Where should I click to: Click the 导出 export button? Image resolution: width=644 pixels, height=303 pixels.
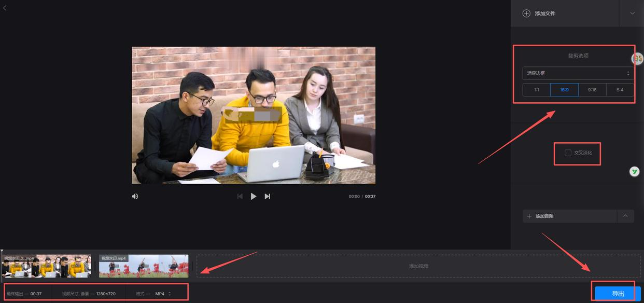(618, 294)
